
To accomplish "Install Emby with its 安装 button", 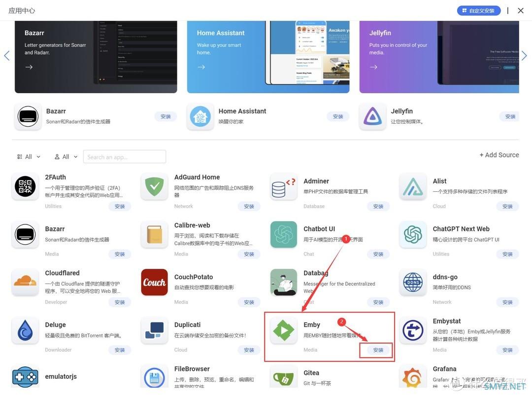I will [x=378, y=350].
